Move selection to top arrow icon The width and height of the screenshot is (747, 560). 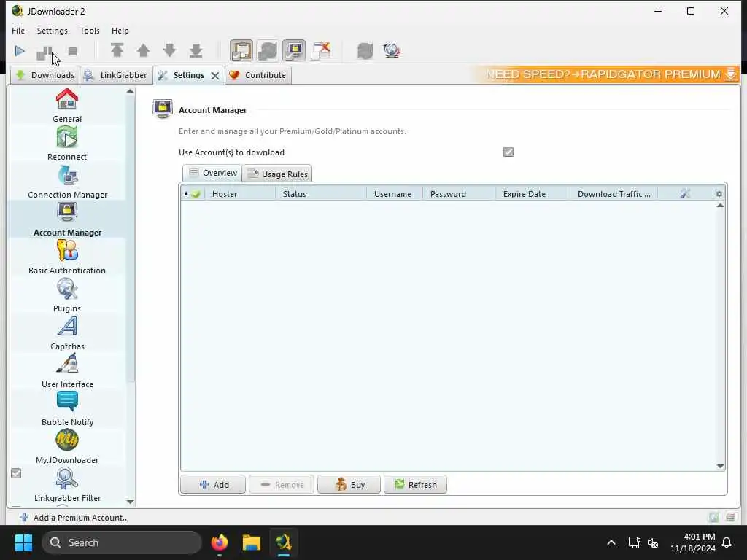tap(117, 50)
